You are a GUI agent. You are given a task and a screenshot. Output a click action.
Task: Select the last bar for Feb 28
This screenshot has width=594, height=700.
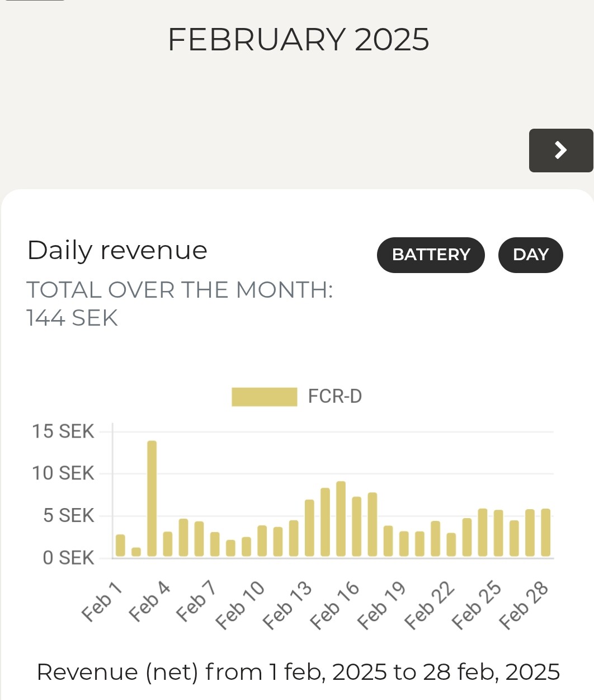tap(545, 532)
